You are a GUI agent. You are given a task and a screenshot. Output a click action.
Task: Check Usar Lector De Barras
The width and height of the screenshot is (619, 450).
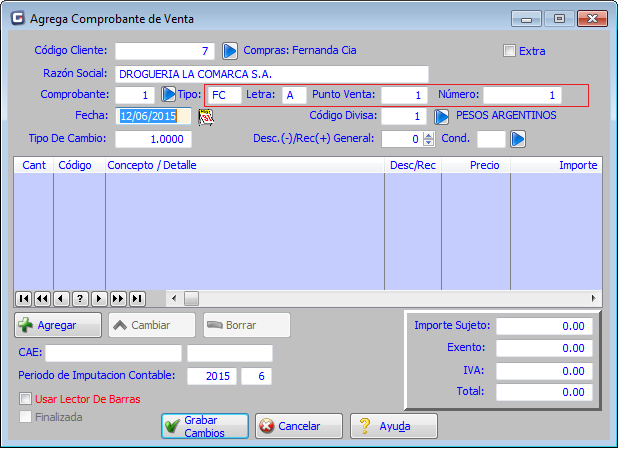coord(26,399)
